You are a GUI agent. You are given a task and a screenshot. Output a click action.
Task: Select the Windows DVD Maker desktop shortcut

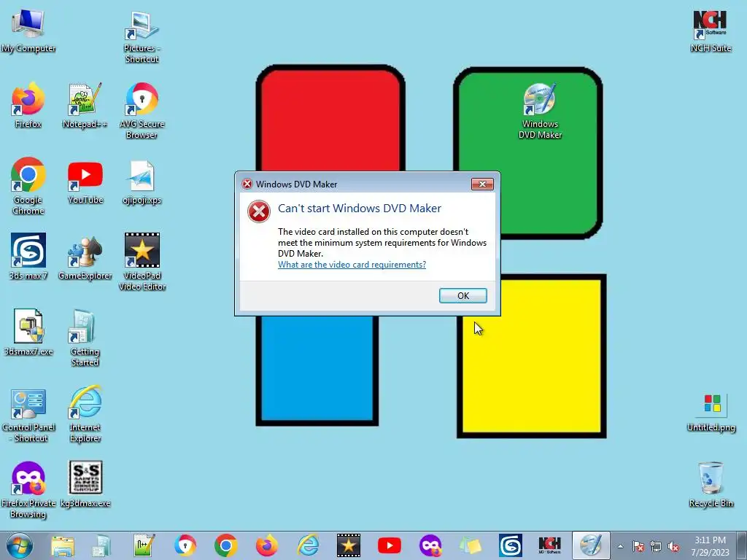tap(540, 112)
